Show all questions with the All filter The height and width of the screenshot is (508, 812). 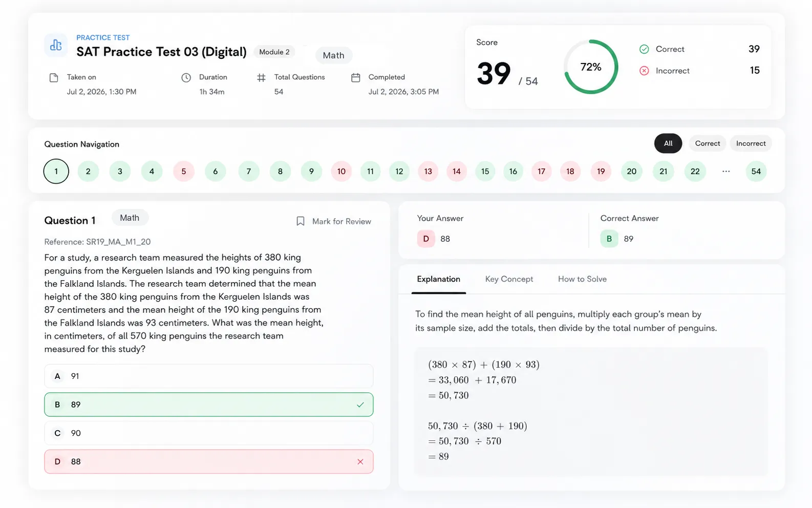tap(668, 143)
